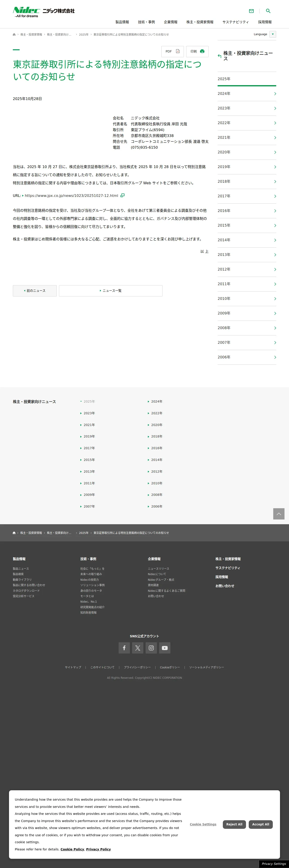Expand 2019年 in sidebar
This screenshot has height=868, width=289.
click(x=247, y=167)
